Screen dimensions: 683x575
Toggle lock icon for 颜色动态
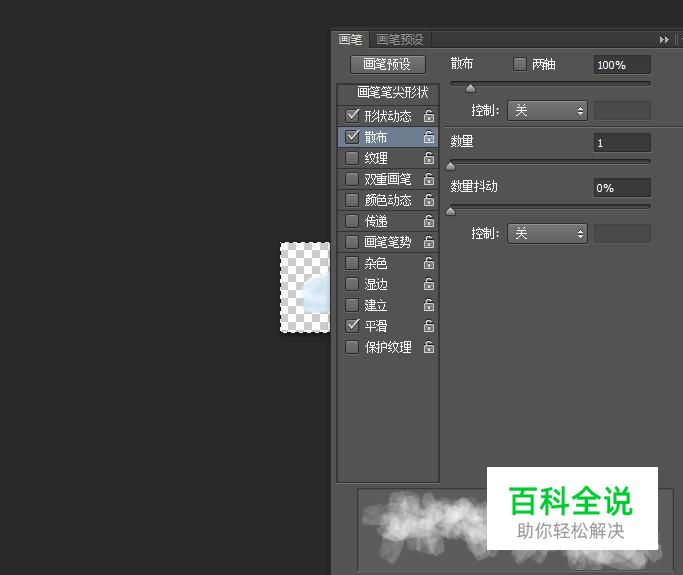click(429, 200)
